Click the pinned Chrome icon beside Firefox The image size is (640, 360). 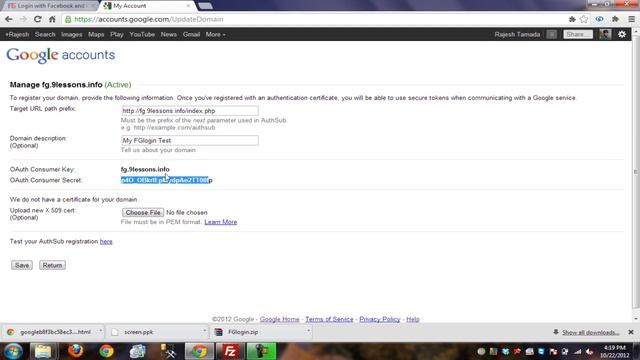click(106, 351)
